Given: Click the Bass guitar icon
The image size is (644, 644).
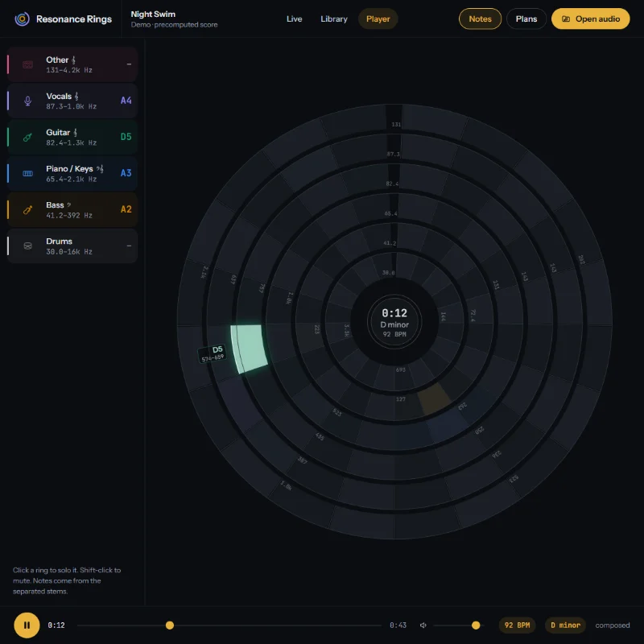Looking at the screenshot, I should [27, 210].
